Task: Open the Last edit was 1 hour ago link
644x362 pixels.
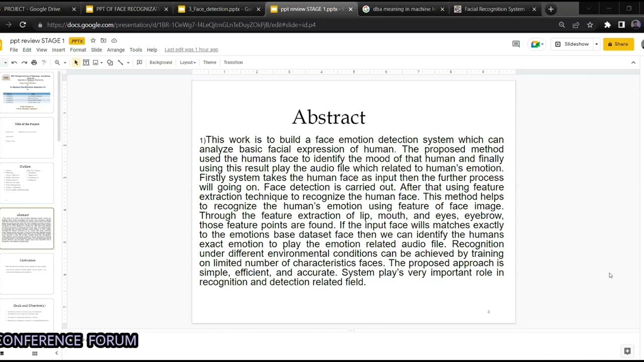Action: tap(191, 50)
